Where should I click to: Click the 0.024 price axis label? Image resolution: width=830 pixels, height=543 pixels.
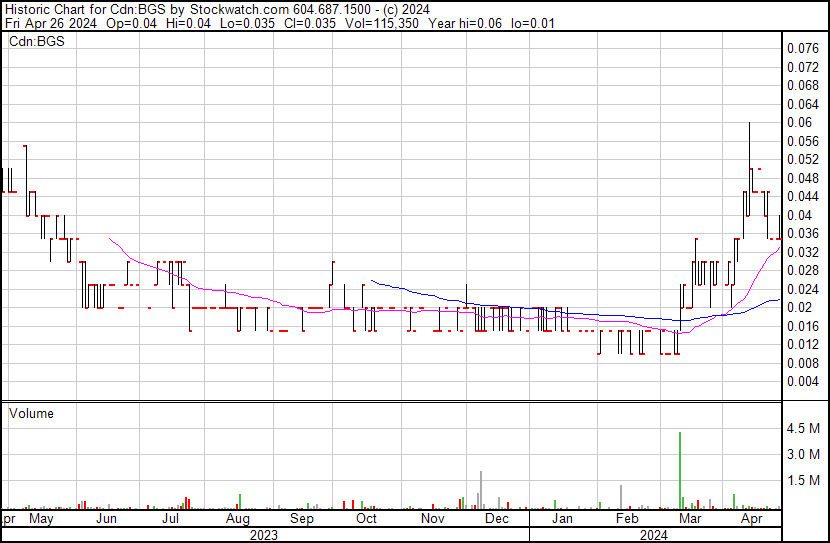803,289
